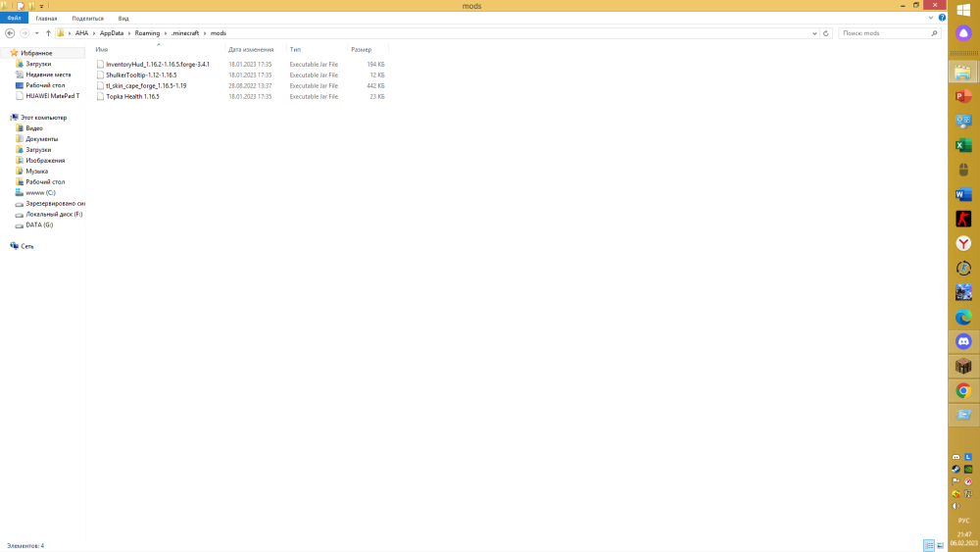Open the wwww (C:) drive
The height and width of the screenshot is (552, 980).
click(40, 192)
